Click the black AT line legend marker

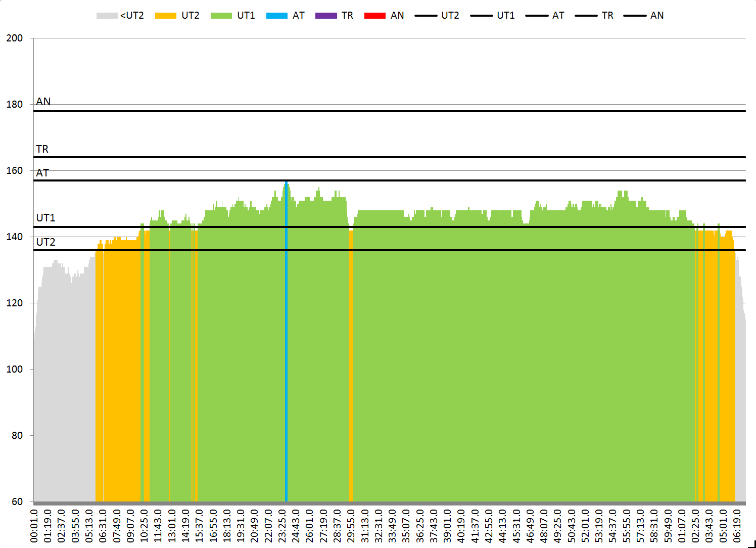(536, 16)
